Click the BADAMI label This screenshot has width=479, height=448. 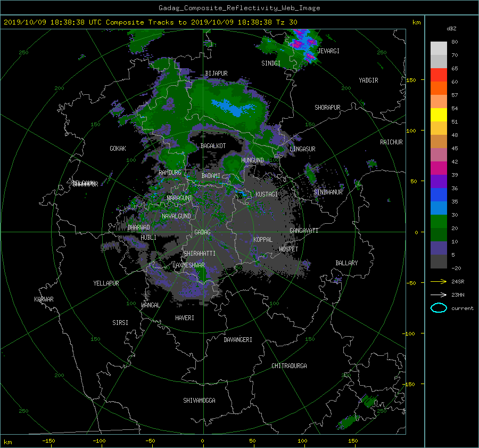coord(211,176)
